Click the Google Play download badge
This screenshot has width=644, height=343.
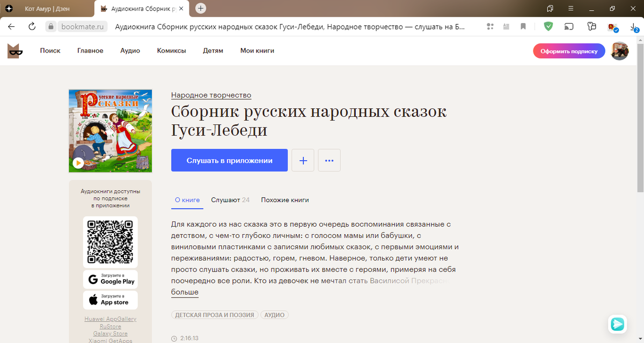(111, 279)
